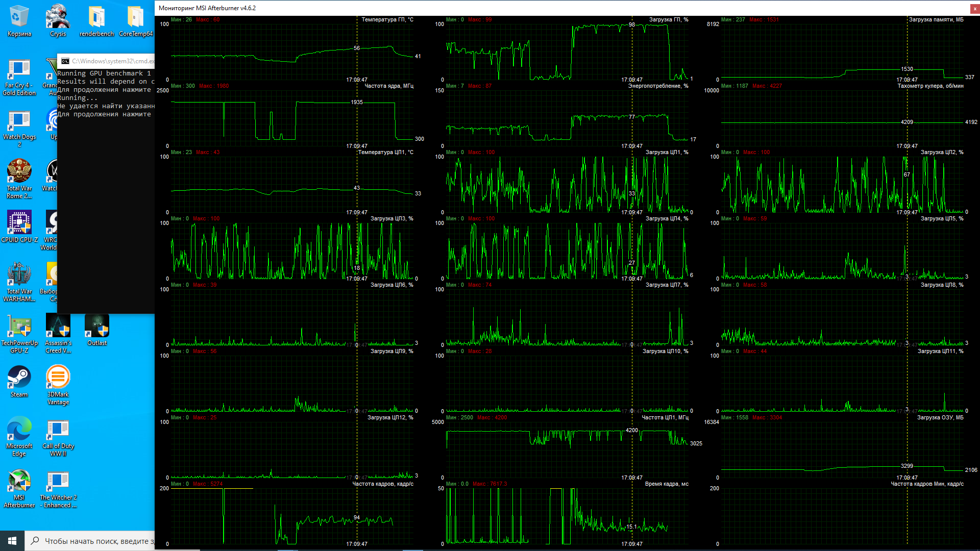Viewport: 980px width, 551px height.
Task: Click the Windows Start button
Action: pyautogui.click(x=12, y=541)
